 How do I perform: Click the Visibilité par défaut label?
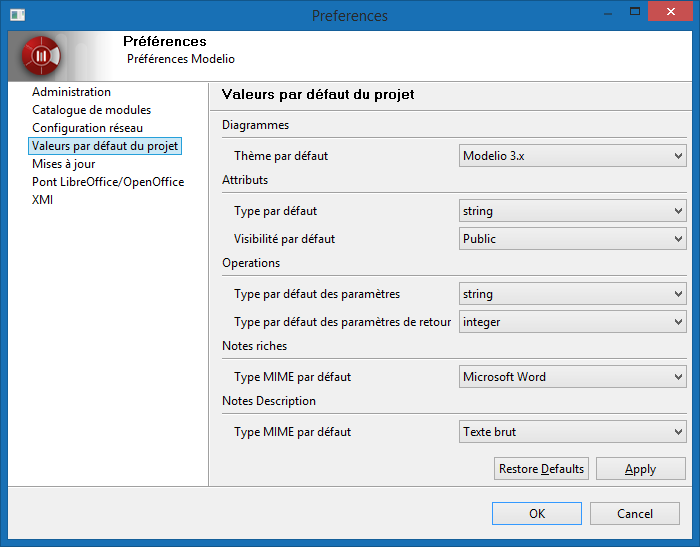pos(284,239)
